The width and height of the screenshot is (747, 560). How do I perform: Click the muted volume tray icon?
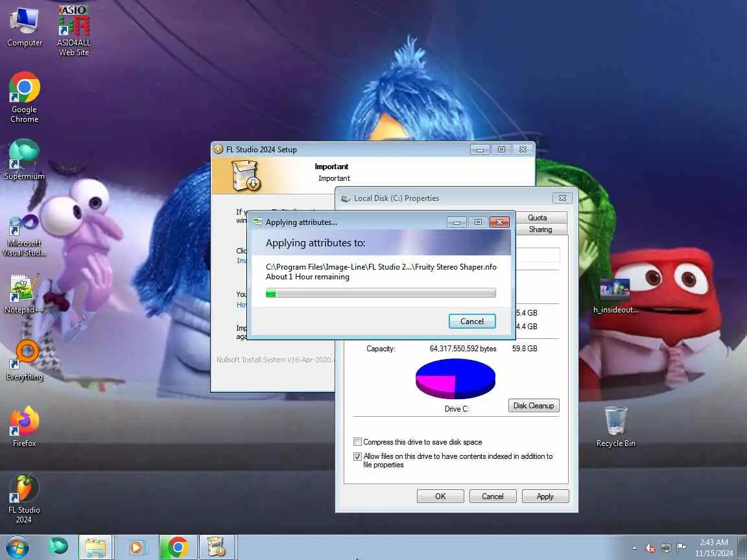click(650, 548)
